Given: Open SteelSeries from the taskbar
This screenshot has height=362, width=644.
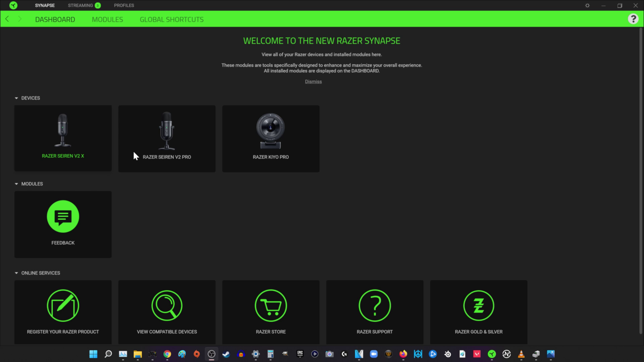Looking at the screenshot, I should [447, 354].
